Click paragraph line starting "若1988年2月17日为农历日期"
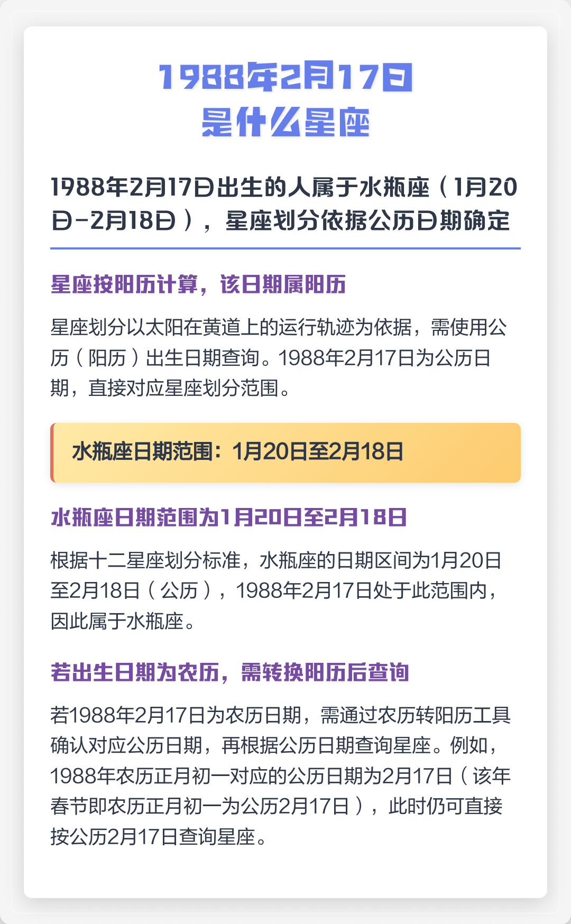The width and height of the screenshot is (571, 924). (281, 715)
